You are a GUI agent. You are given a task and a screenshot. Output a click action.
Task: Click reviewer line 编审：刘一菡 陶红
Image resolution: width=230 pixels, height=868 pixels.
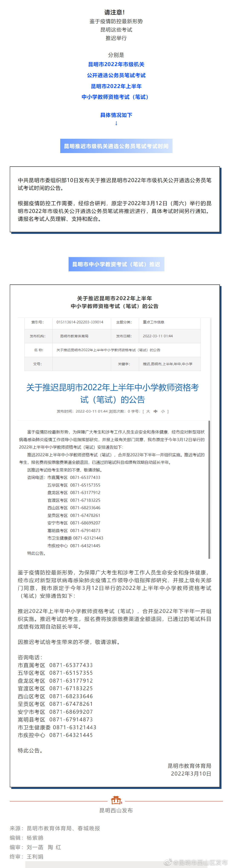35,847
